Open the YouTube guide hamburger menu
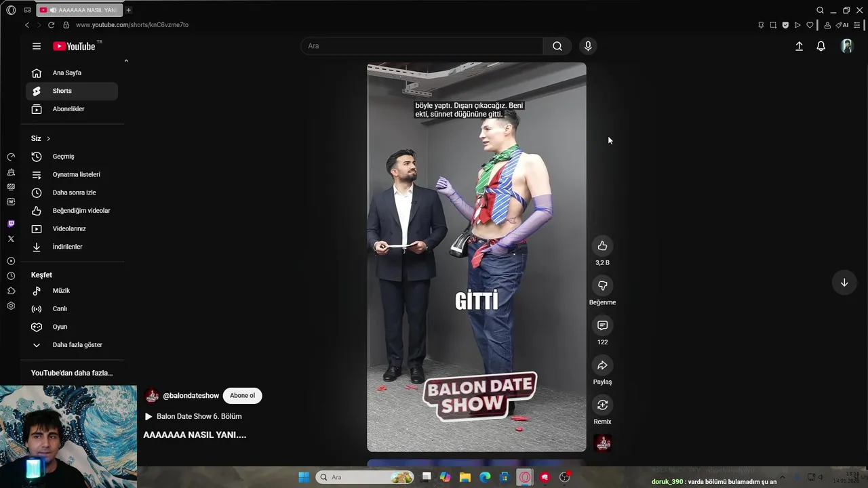The image size is (868, 488). [37, 46]
